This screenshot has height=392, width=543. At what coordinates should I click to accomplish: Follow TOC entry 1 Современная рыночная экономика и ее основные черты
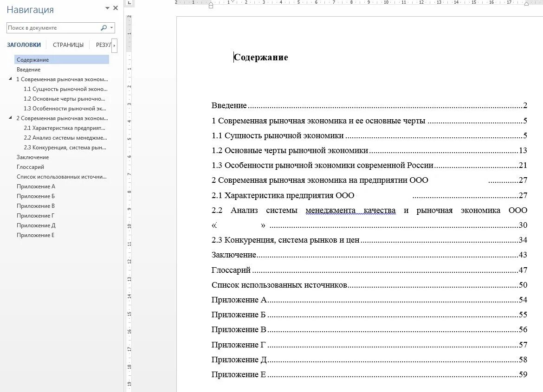[369, 121]
